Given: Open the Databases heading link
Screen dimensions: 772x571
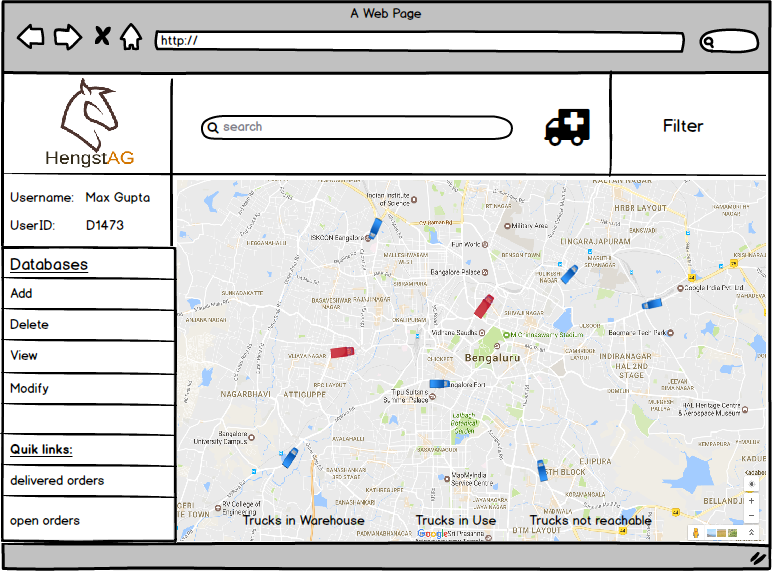Looking at the screenshot, I should pos(49,265).
